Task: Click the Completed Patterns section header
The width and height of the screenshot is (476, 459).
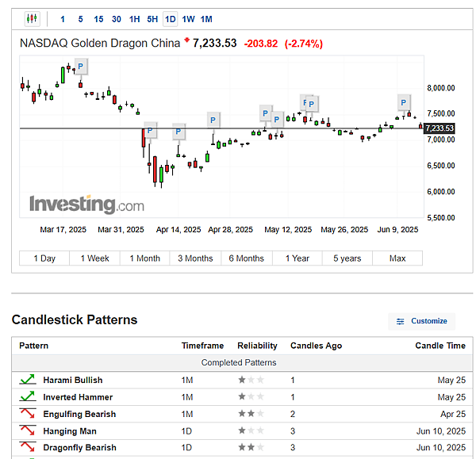Action: (x=239, y=363)
